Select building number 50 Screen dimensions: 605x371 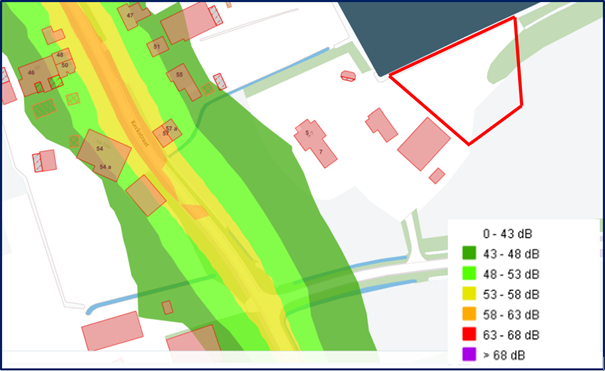65,65
